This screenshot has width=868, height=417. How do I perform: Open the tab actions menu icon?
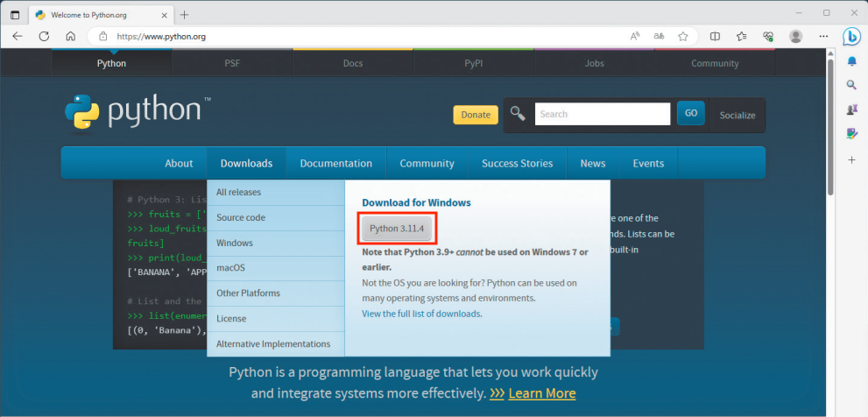click(15, 15)
